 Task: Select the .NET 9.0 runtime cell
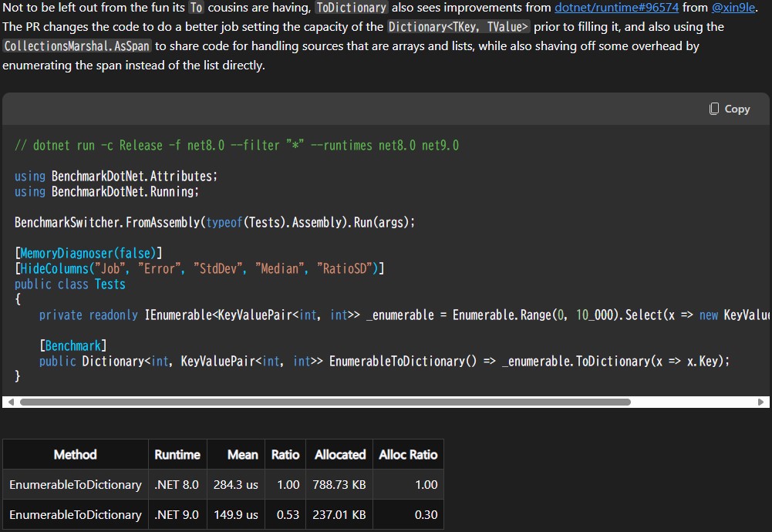[177, 514]
